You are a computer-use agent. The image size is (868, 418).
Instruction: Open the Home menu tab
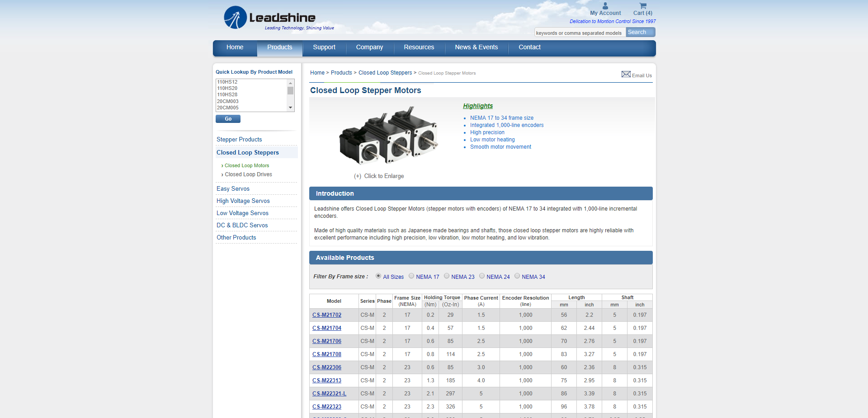(235, 47)
